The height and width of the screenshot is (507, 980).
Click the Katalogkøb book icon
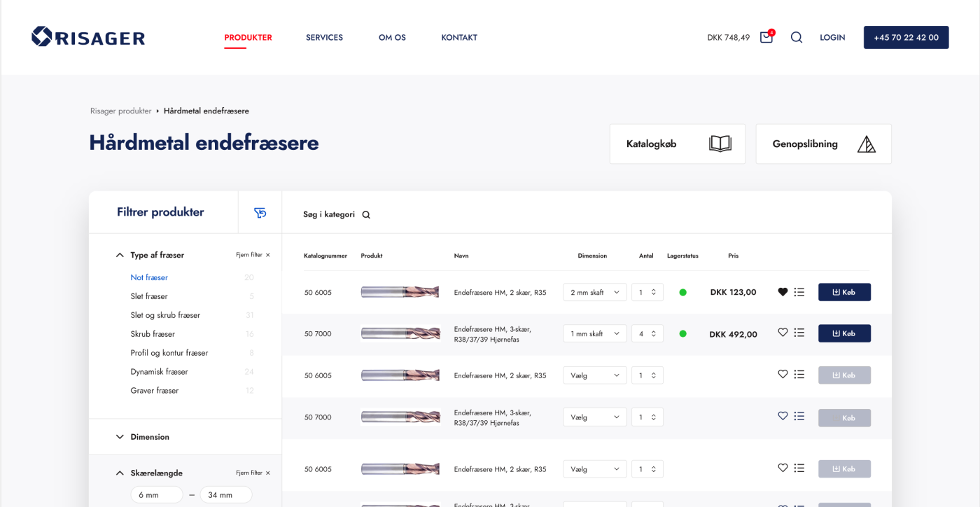tap(720, 144)
